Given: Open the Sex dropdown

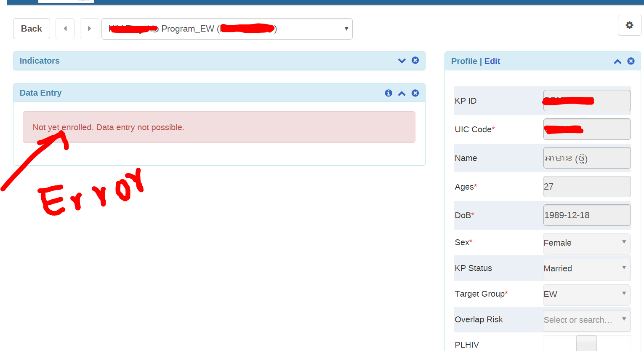Looking at the screenshot, I should [586, 243].
